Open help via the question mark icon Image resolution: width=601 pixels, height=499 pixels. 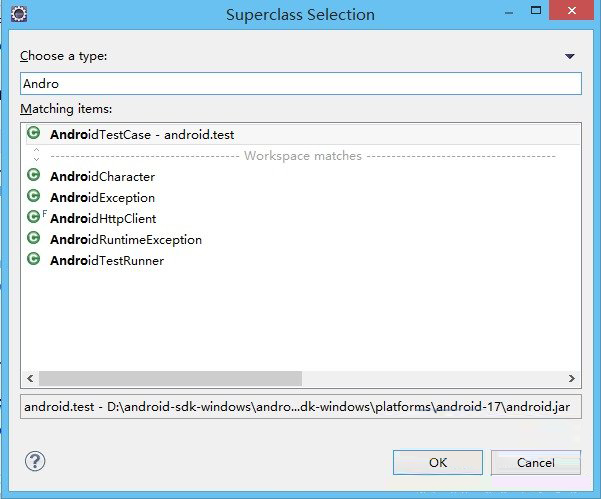35,461
